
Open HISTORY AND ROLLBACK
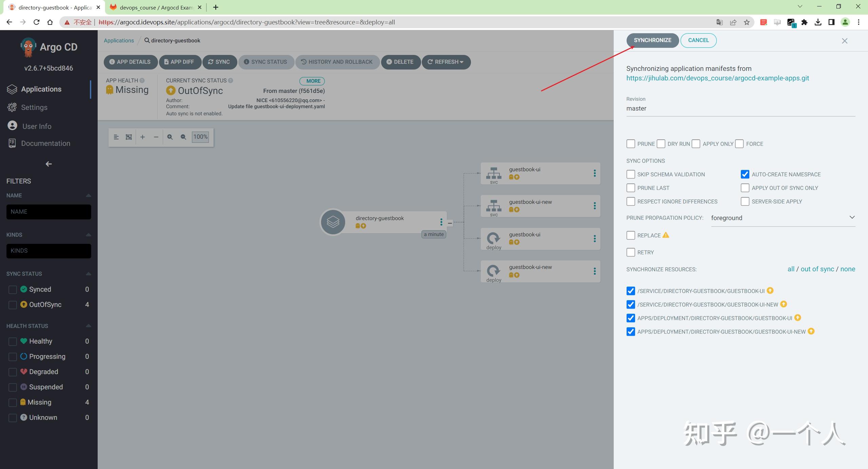coord(337,62)
